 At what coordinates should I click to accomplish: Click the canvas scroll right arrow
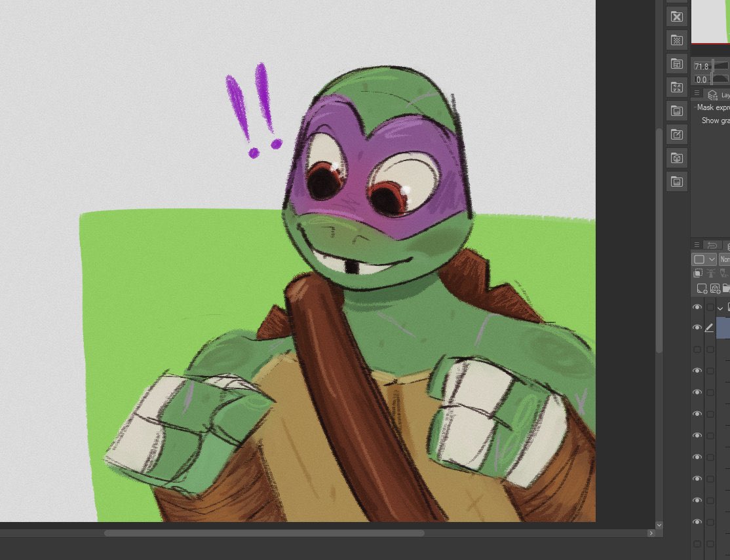tap(651, 533)
